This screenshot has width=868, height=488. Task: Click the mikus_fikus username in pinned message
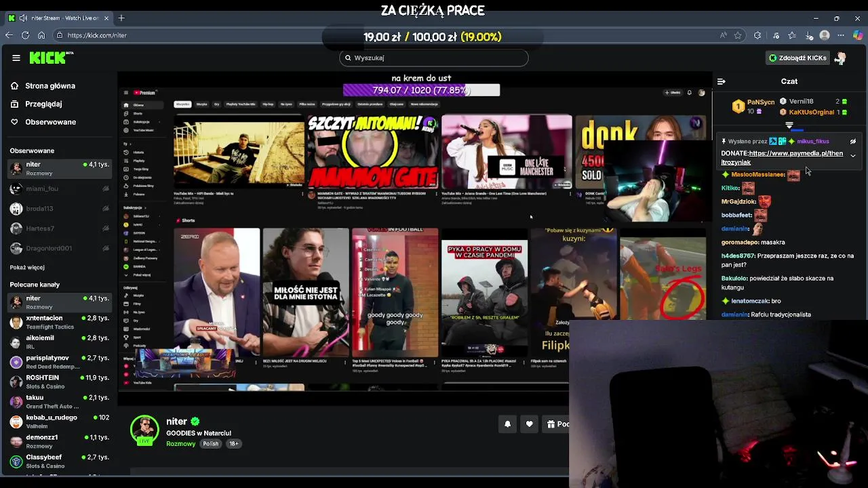[x=813, y=142]
